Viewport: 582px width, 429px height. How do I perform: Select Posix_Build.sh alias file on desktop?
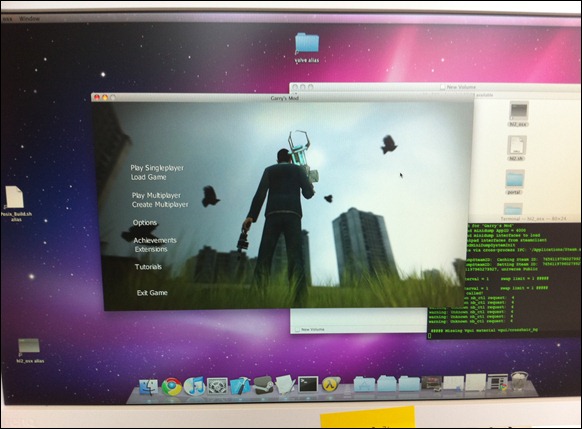(x=16, y=203)
